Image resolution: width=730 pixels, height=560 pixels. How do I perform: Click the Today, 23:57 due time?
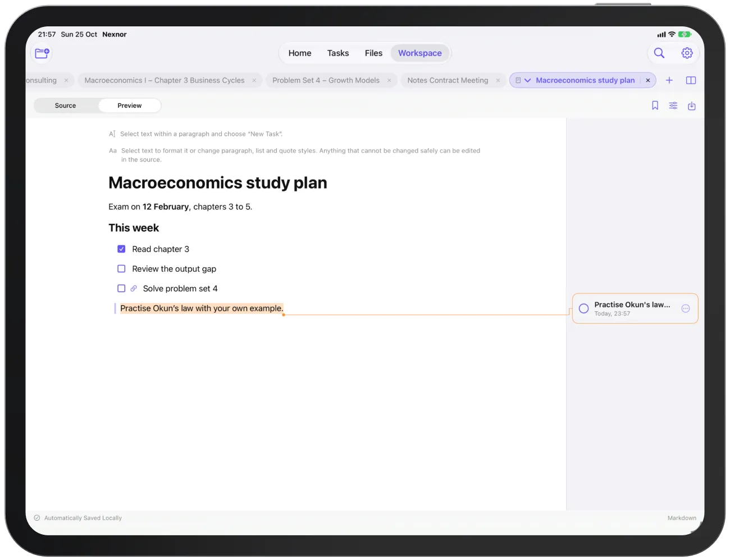pyautogui.click(x=612, y=314)
